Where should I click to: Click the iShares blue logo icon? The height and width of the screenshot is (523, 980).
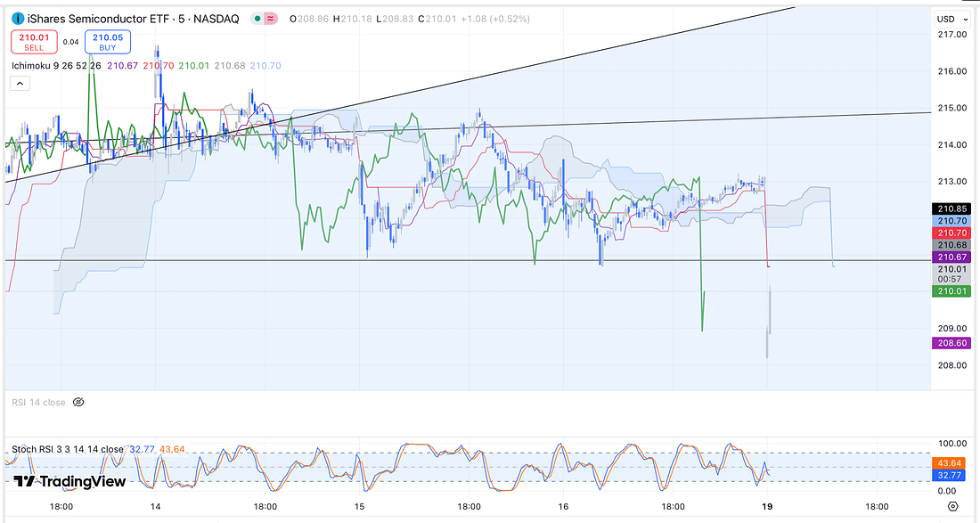point(18,19)
